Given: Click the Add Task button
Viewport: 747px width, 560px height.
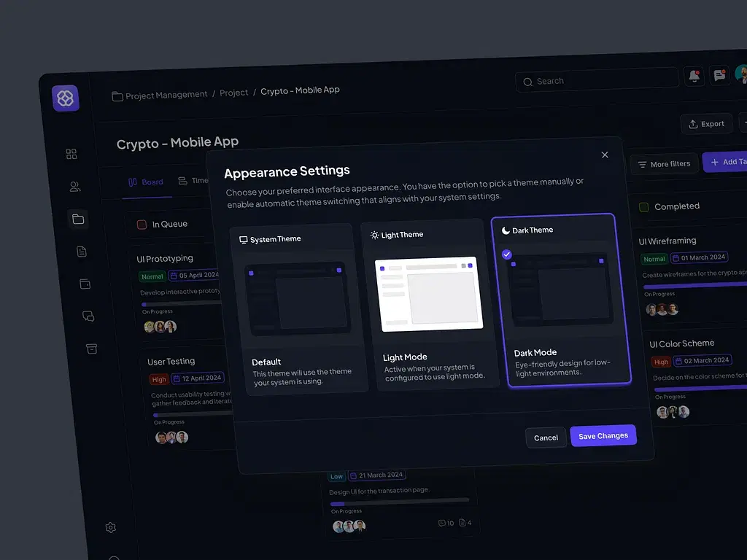Looking at the screenshot, I should 725,162.
